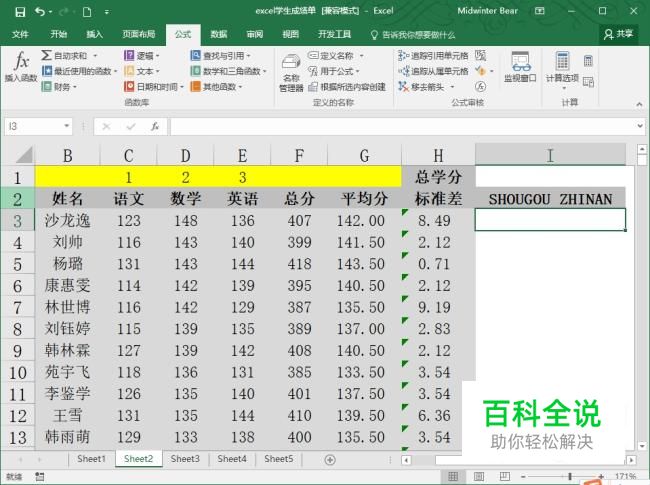Switch to the Data tab
650x485 pixels.
(x=218, y=34)
